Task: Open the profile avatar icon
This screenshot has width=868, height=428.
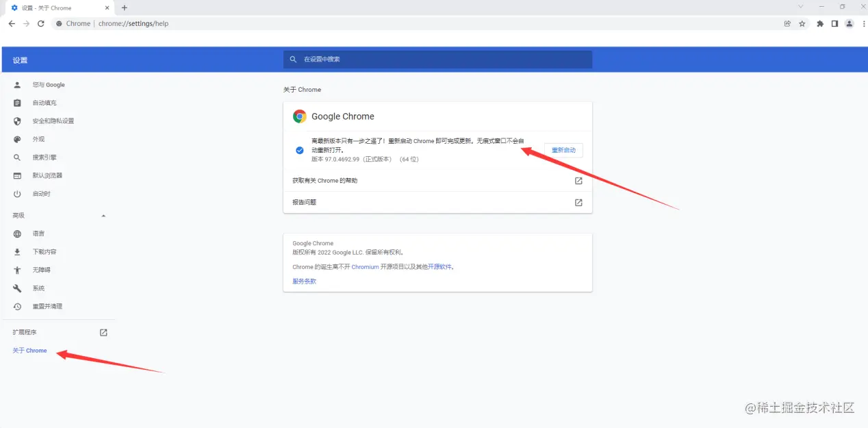Action: [x=850, y=23]
